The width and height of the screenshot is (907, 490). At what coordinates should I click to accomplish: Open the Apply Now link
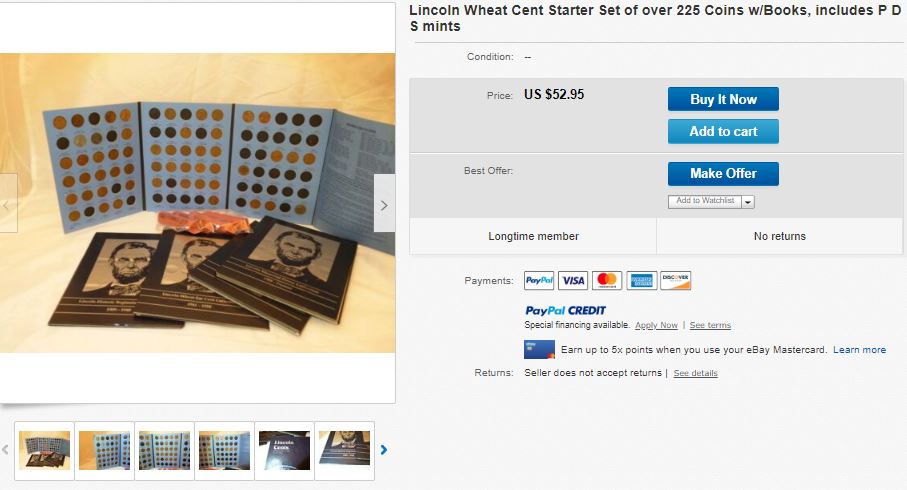pos(656,325)
